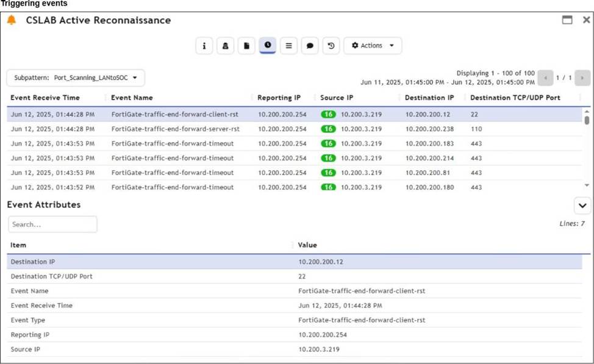Select the FortiGate-traffic-end-forward-server-rst event row
Viewport: 594px width, 364px height.
tap(175, 129)
